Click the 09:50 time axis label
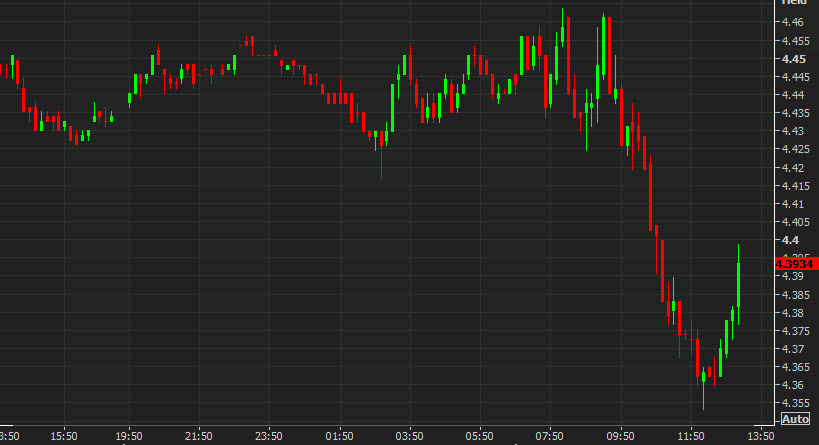 (x=621, y=436)
